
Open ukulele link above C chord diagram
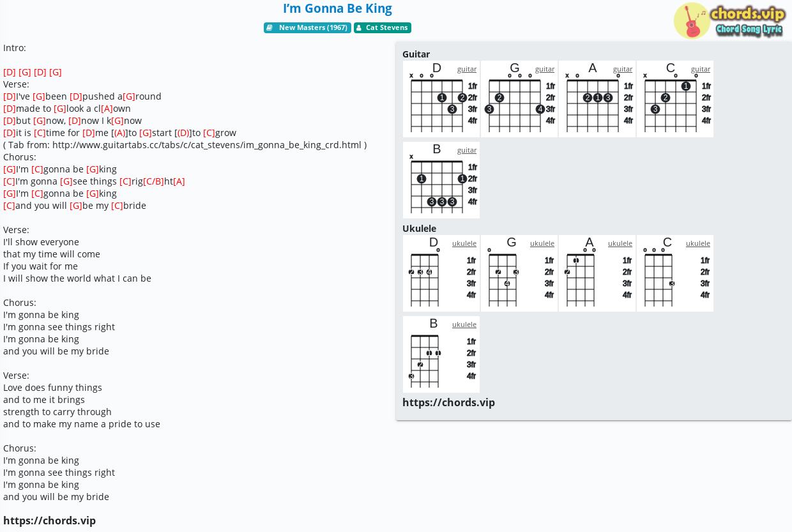click(698, 243)
